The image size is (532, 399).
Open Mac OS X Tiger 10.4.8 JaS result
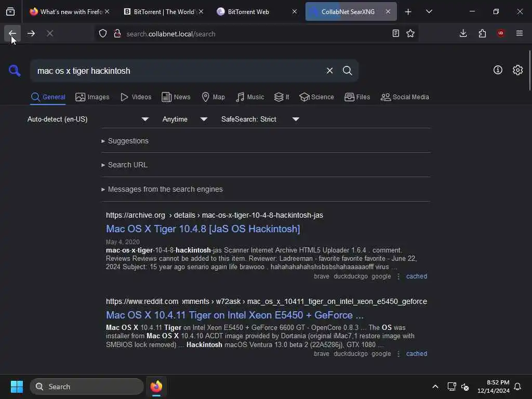tap(203, 229)
